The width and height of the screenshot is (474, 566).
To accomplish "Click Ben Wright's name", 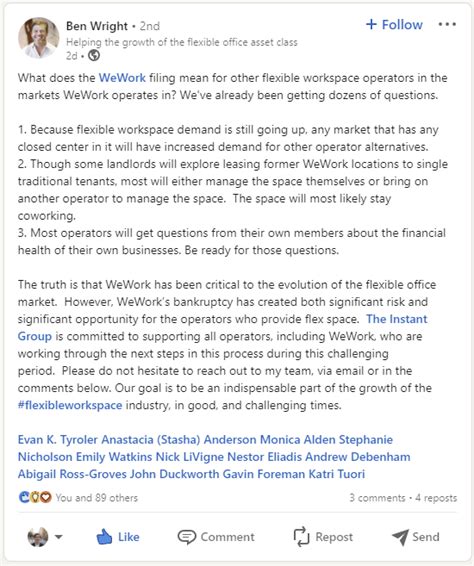I will (x=97, y=26).
